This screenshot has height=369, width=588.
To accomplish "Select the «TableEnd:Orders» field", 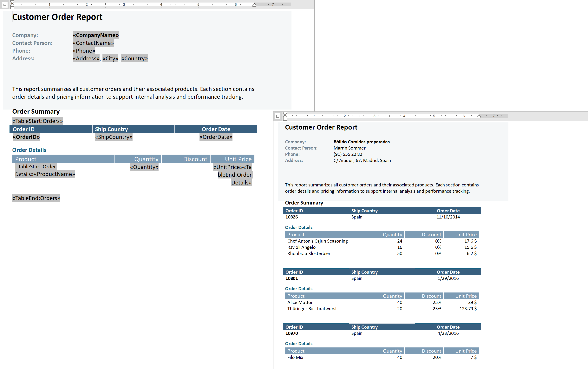I will [36, 198].
